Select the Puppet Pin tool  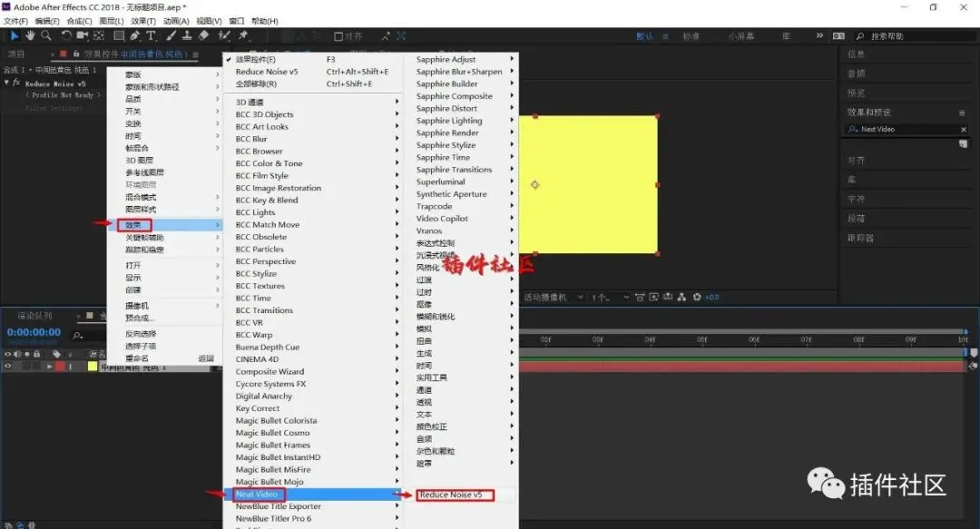(243, 35)
